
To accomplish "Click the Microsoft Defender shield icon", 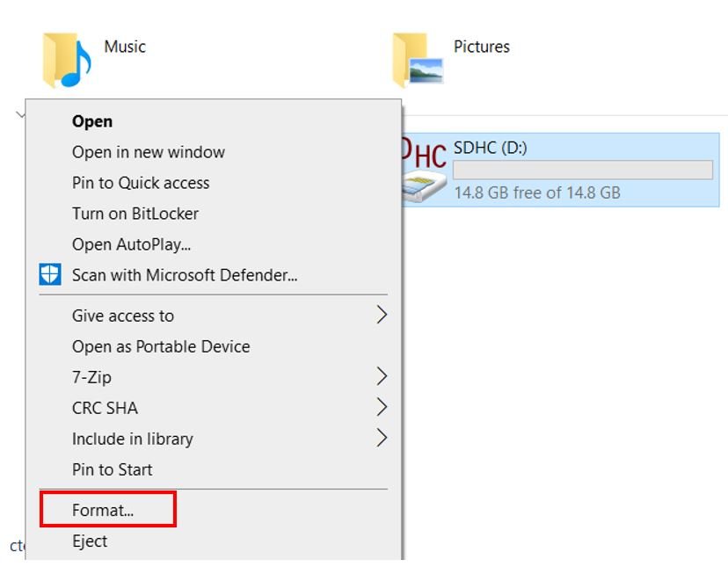I will click(x=50, y=274).
